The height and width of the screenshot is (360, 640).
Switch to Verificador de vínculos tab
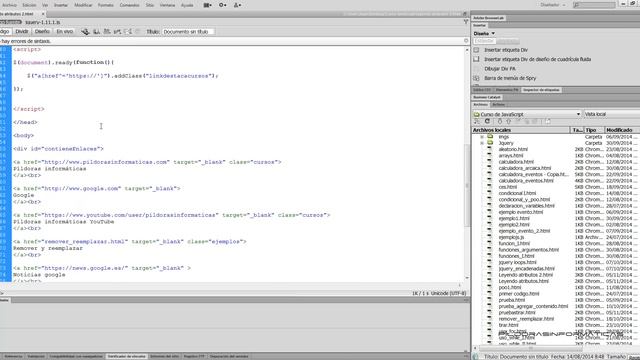[126, 356]
